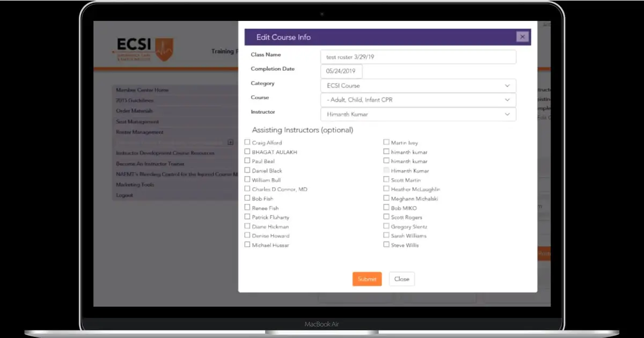
Task: Check the Scott Rogers checkbox
Action: point(386,217)
